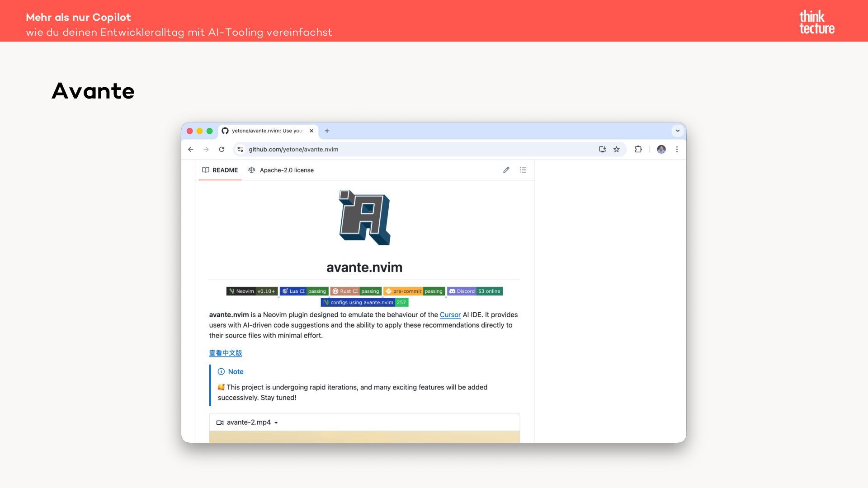Open tab search chevron dropdown
Viewport: 868px width, 488px height.
click(677, 131)
